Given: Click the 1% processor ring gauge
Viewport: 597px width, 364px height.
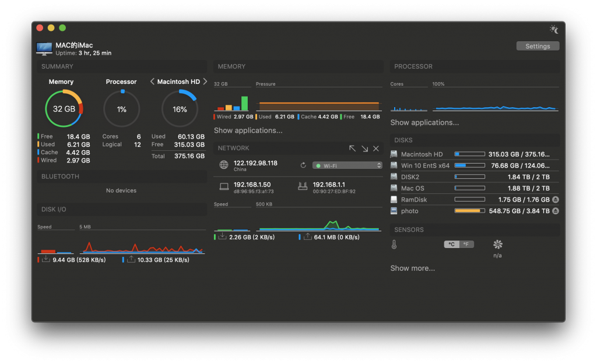Looking at the screenshot, I should [121, 109].
